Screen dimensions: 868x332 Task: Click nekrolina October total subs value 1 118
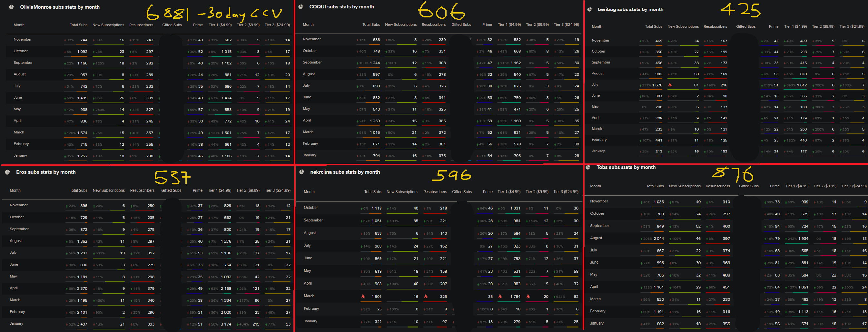pos(377,209)
